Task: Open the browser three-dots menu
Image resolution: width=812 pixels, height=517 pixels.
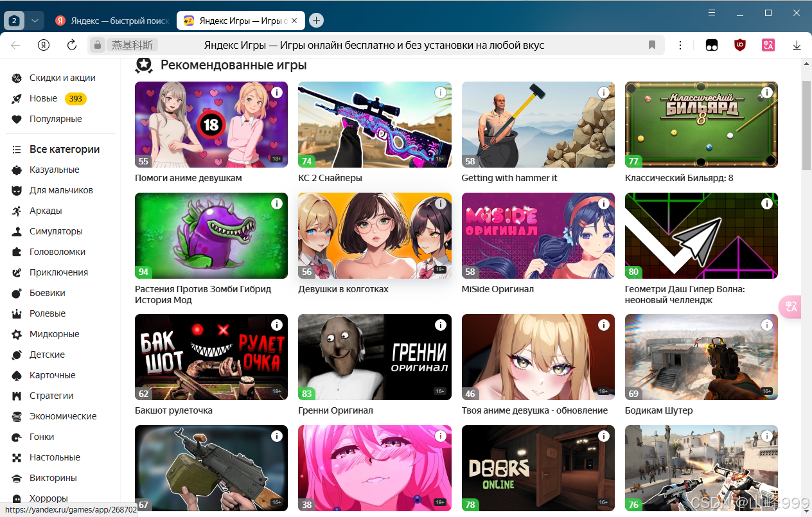Action: point(680,45)
